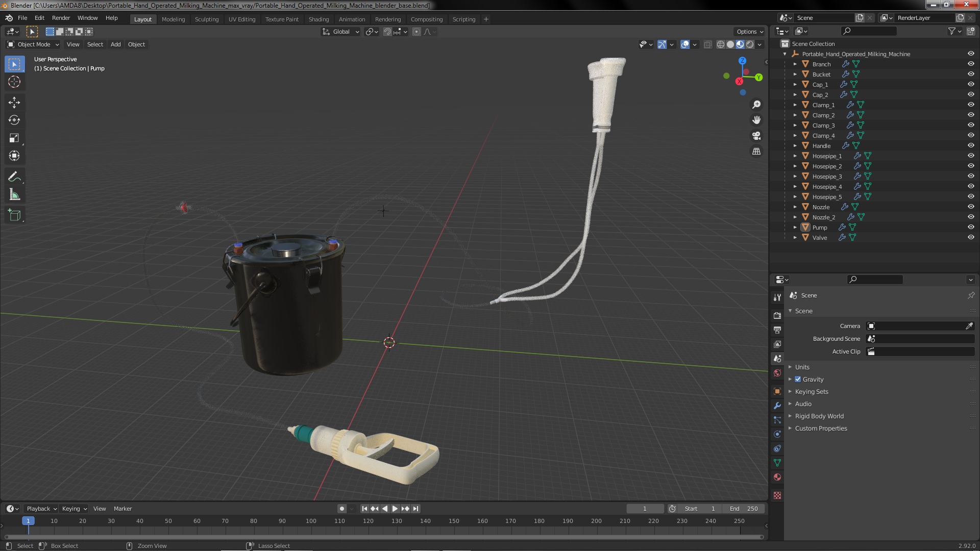The height and width of the screenshot is (551, 980).
Task: Hide the Bucket object in outliner
Action: tap(970, 74)
